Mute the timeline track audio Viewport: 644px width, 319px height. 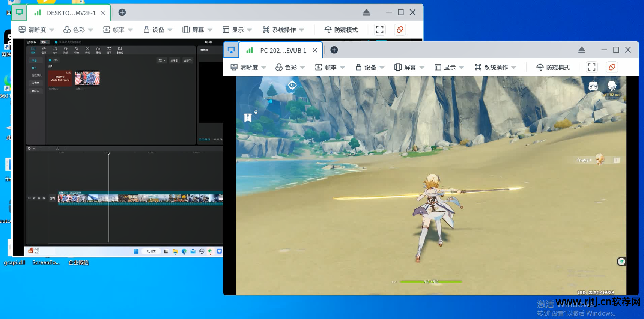coord(44,198)
